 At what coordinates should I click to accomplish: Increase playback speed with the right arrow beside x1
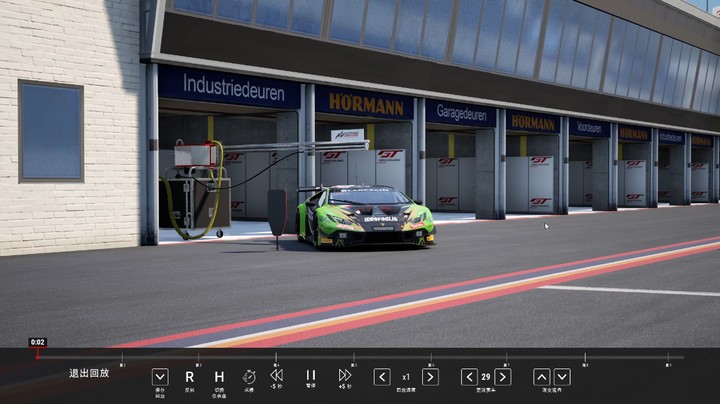[x=430, y=377]
